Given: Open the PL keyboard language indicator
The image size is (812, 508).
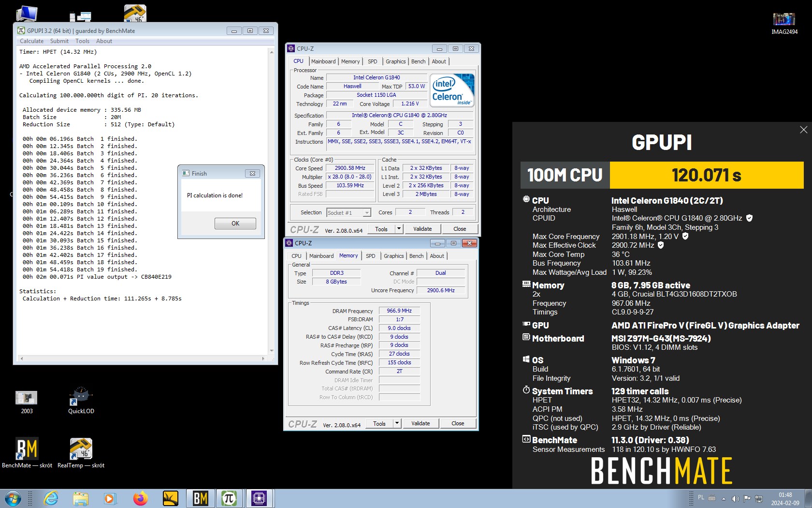Looking at the screenshot, I should pos(701,497).
